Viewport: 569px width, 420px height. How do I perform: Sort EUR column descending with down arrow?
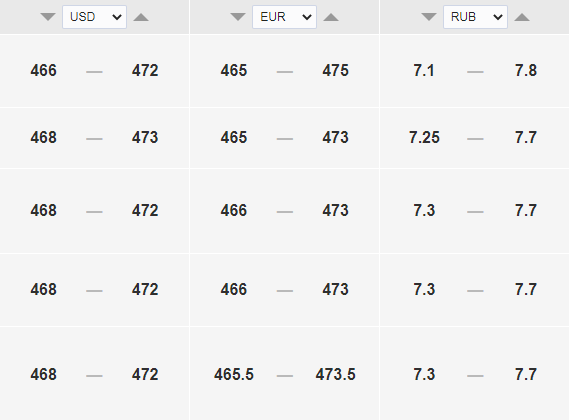pyautogui.click(x=238, y=17)
